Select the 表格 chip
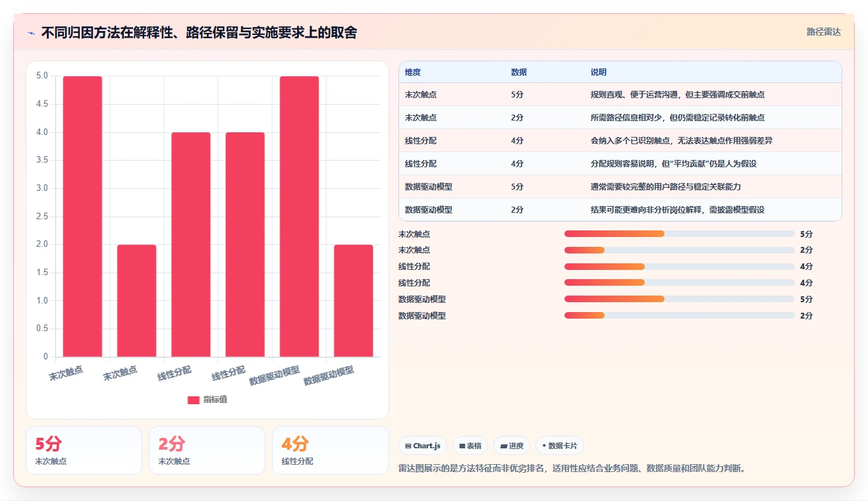Image resolution: width=868 pixels, height=501 pixels. point(470,446)
